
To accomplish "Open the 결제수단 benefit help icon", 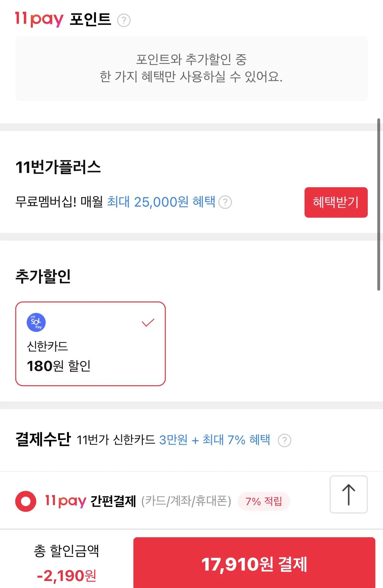I will [285, 440].
